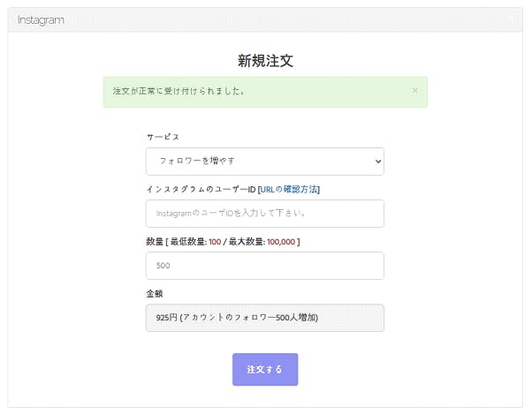Select the 925円 amount field
The image size is (532, 414).
(x=264, y=318)
